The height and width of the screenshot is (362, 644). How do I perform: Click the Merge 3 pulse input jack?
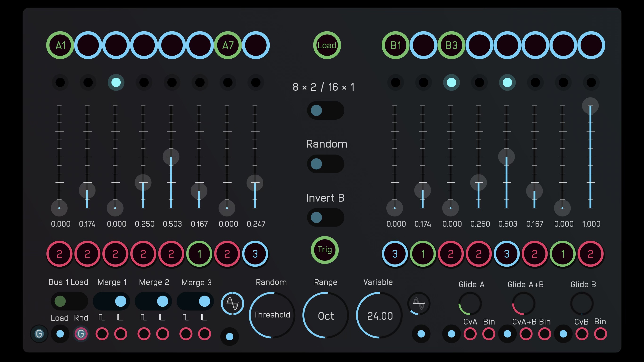186,334
